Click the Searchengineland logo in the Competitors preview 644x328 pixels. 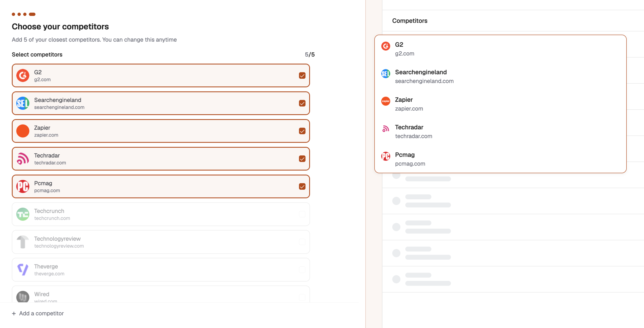pyautogui.click(x=386, y=74)
